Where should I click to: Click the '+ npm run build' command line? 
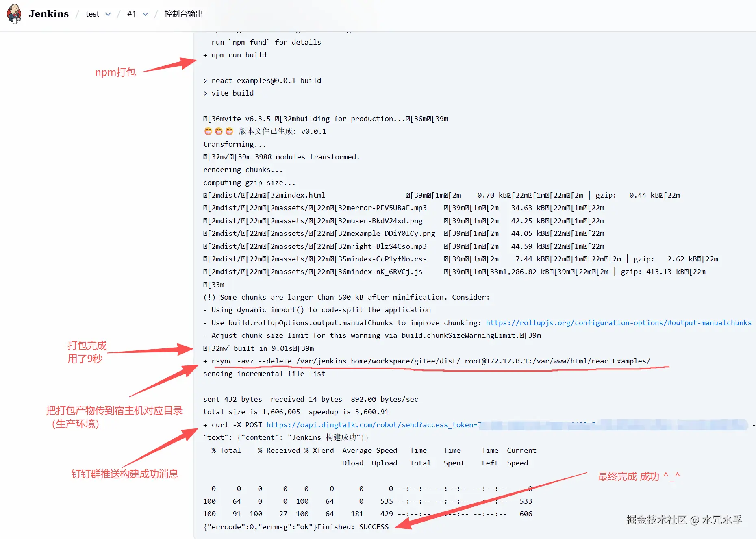pyautogui.click(x=235, y=55)
